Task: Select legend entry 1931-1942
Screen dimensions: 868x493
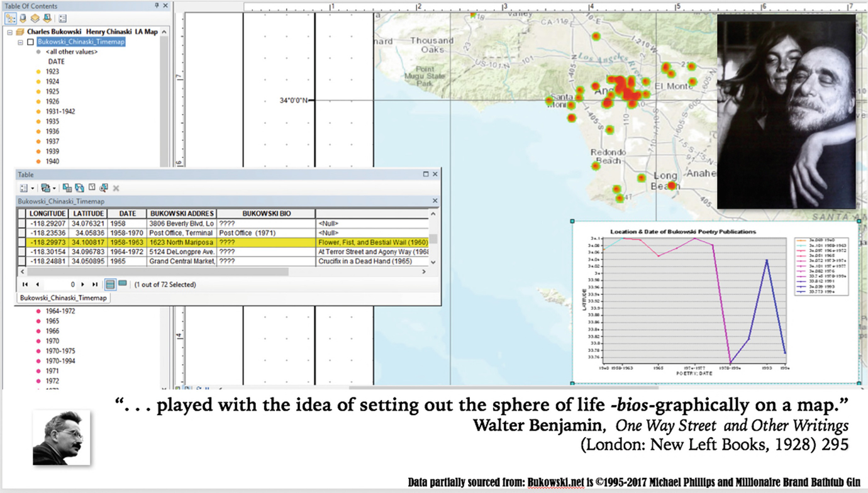Action: (60, 111)
